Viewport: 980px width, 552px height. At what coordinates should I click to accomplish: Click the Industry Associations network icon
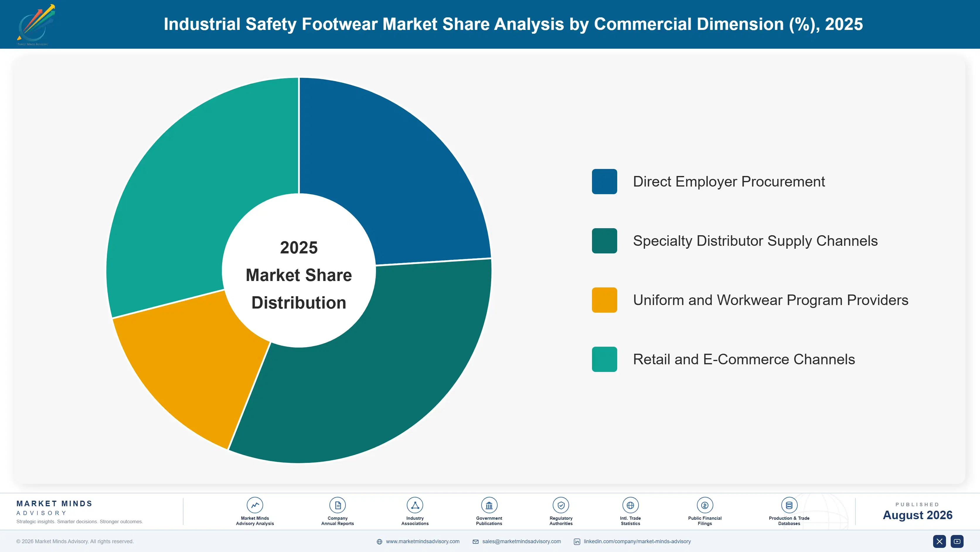pyautogui.click(x=415, y=505)
